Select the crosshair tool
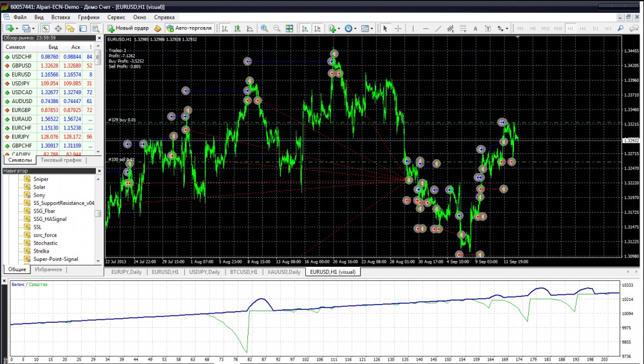The height and width of the screenshot is (364, 644). [398, 28]
